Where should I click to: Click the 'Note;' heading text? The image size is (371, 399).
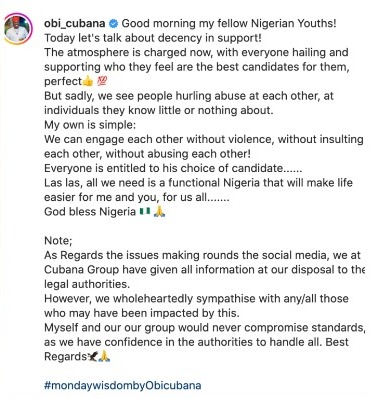58,241
